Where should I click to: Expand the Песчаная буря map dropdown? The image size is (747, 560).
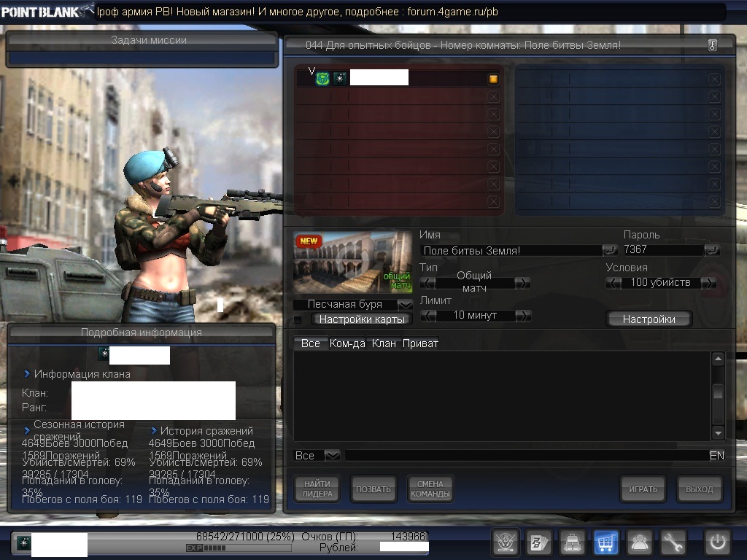[x=405, y=305]
